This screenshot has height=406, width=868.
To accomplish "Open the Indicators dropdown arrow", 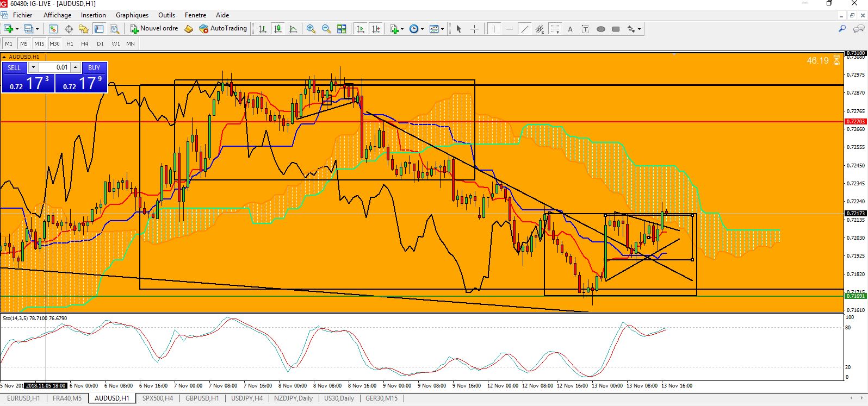I will point(402,29).
